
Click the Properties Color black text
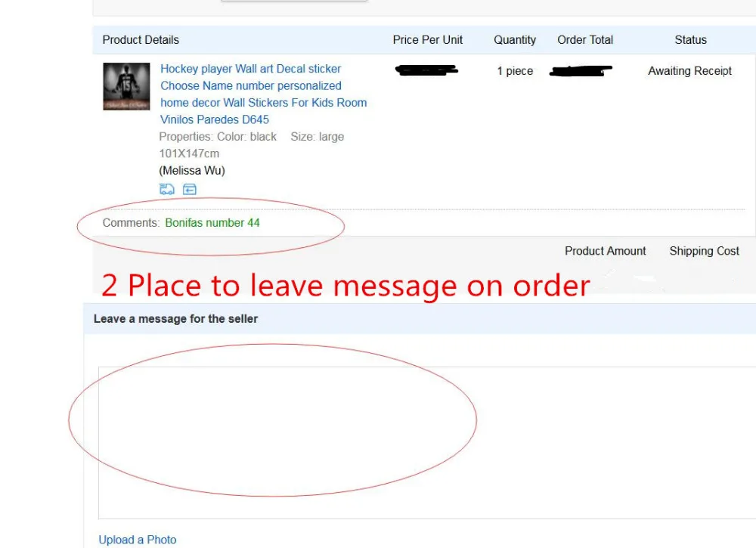218,137
